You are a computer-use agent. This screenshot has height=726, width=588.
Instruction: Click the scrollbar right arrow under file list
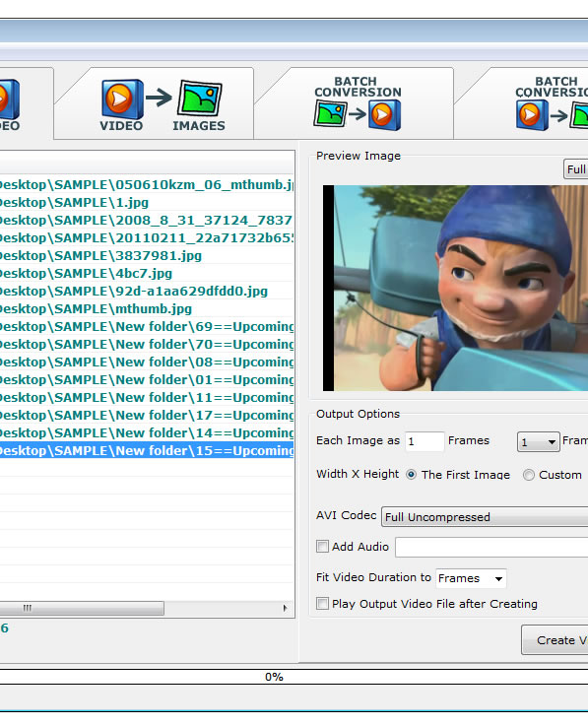point(286,608)
